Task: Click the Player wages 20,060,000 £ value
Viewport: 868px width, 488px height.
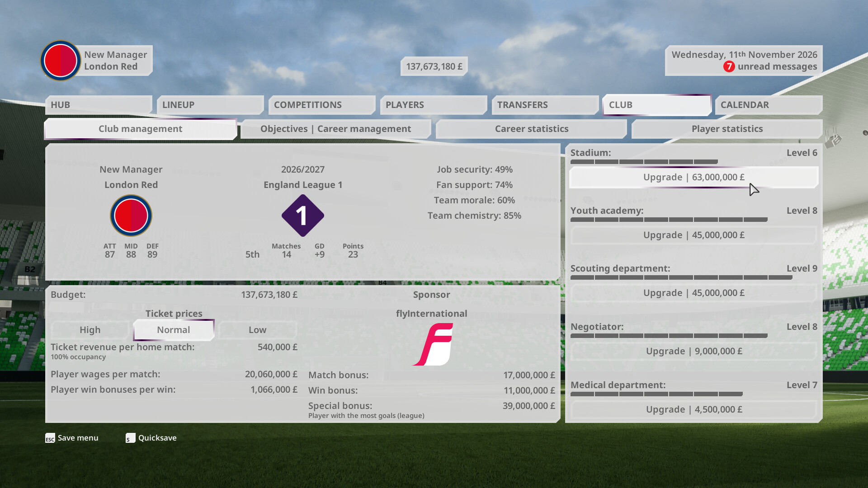Action: (271, 374)
